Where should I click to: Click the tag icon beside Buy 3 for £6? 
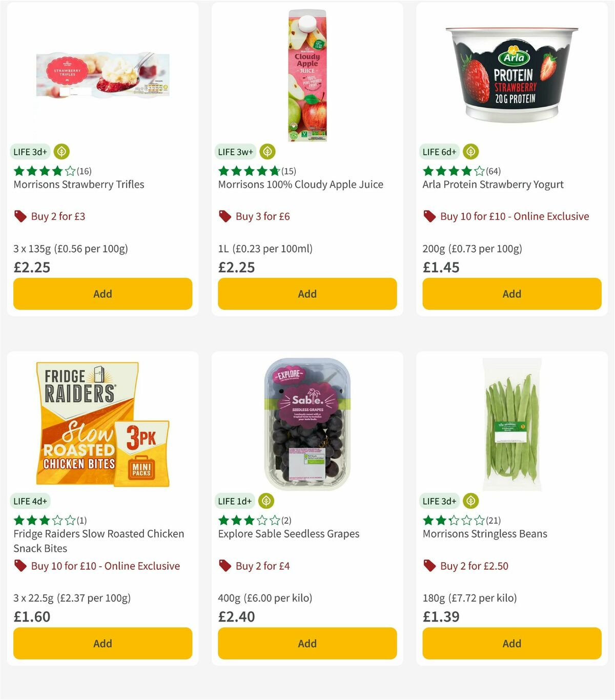224,216
